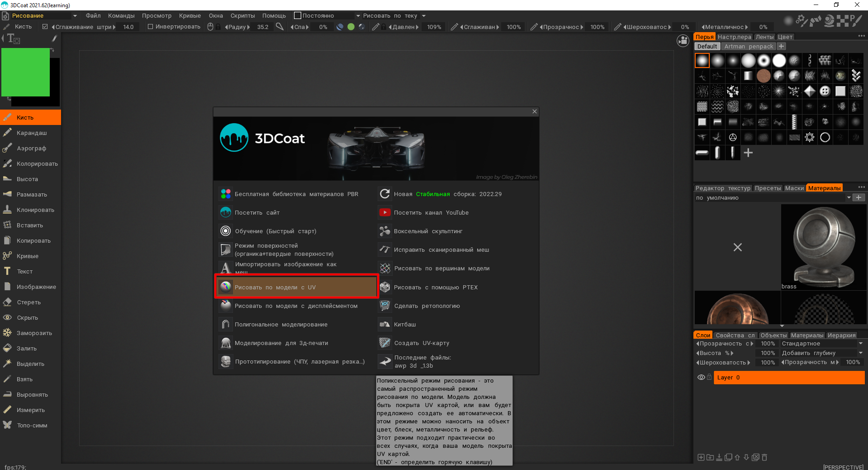Viewport: 868px width, 470px height.
Task: Click the green foreground color swatch
Action: pyautogui.click(x=25, y=72)
